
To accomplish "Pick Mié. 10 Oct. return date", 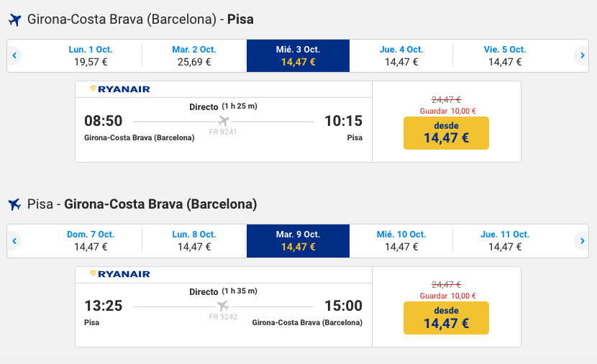I will (401, 241).
